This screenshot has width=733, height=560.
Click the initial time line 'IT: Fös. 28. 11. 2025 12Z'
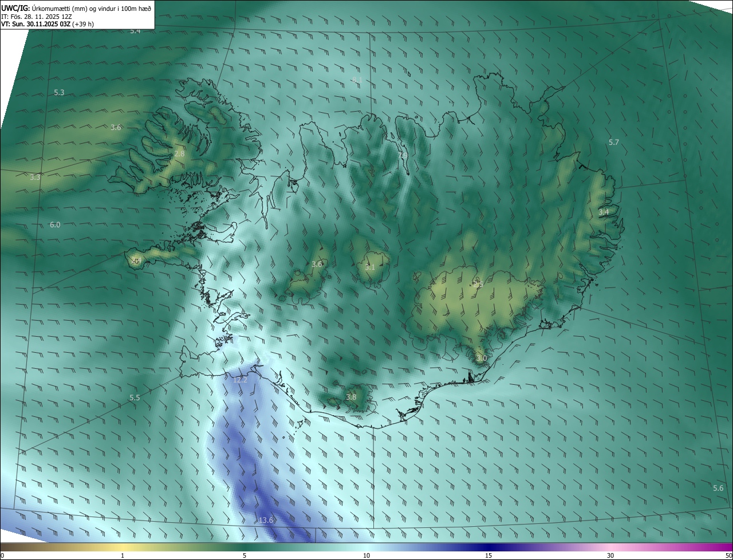(x=38, y=17)
